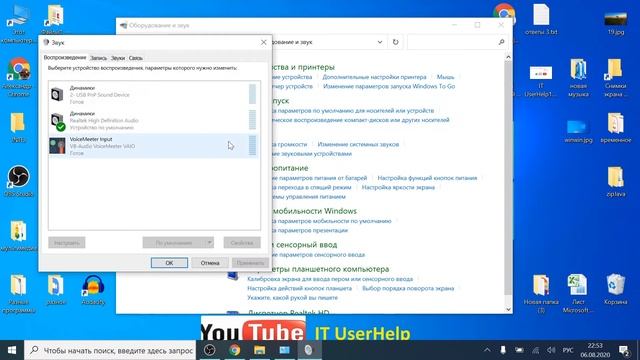Switch to the Воспроизведение tab
The width and height of the screenshot is (640, 360).
coord(65,58)
